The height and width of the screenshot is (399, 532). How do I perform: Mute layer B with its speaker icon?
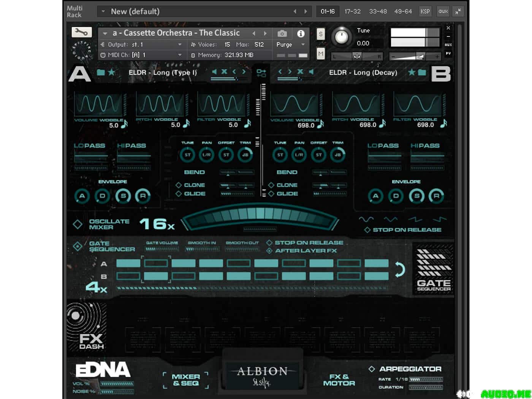coord(311,71)
